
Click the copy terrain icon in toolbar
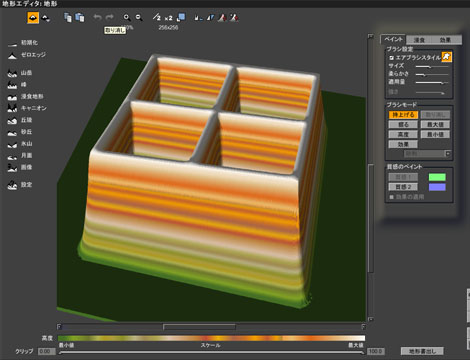coord(68,17)
